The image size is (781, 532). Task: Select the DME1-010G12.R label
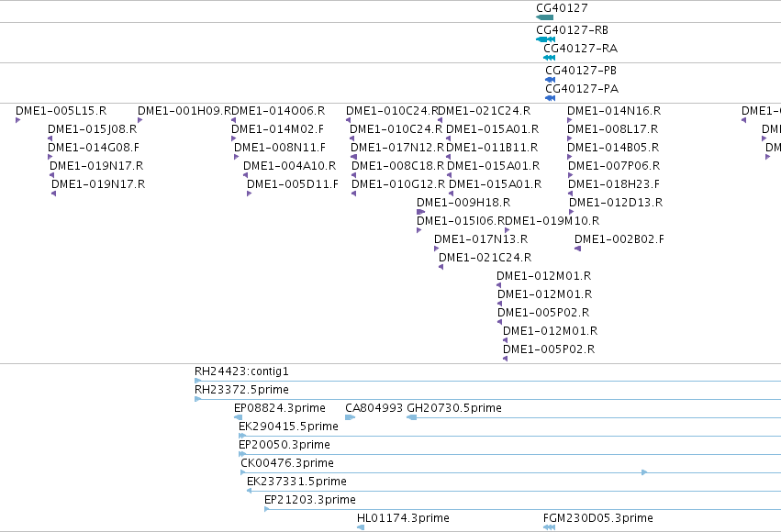[398, 184]
